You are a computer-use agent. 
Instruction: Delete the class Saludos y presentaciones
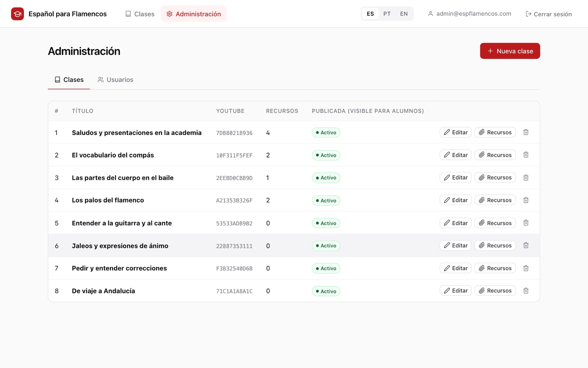[x=526, y=132]
